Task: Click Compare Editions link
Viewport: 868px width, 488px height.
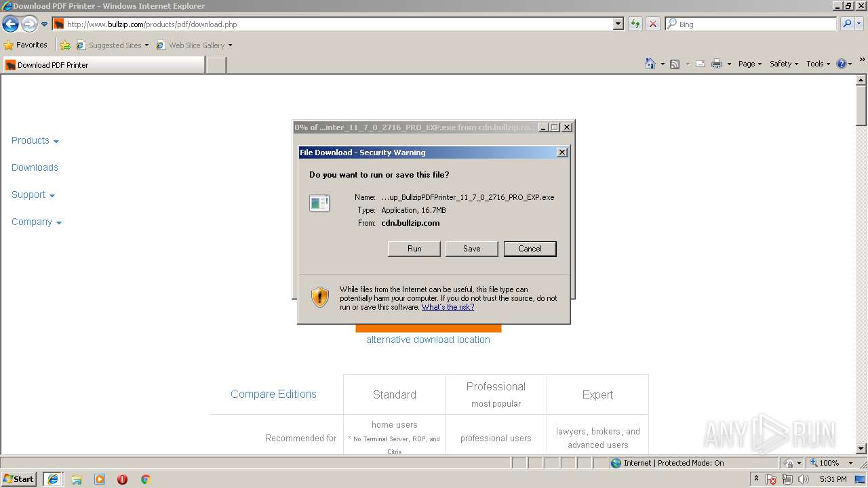Action: [273, 394]
